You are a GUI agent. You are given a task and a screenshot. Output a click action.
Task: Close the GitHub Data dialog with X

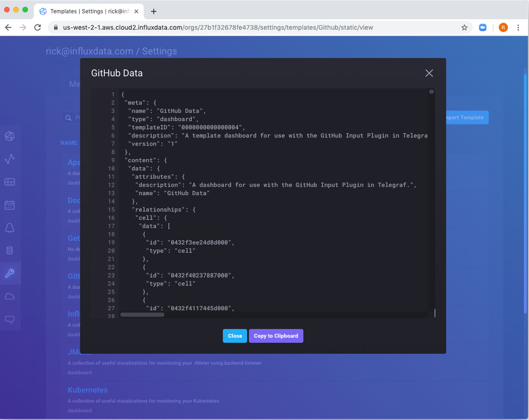(429, 73)
